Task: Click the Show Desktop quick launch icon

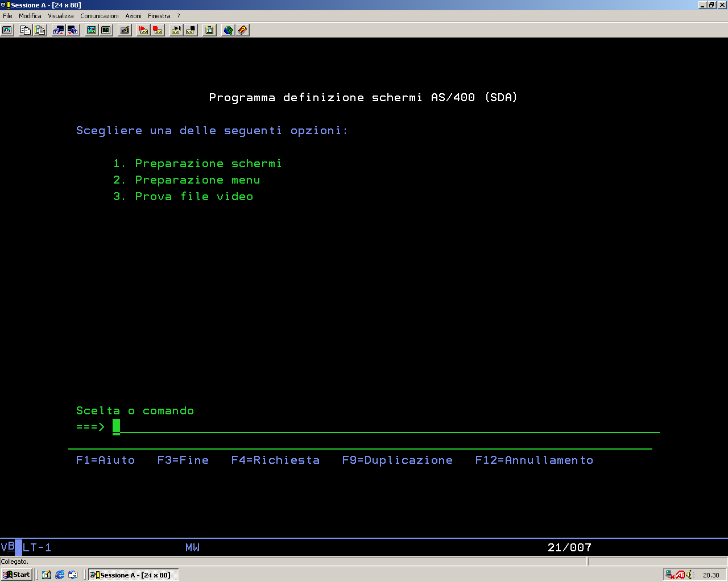Action: click(47, 575)
